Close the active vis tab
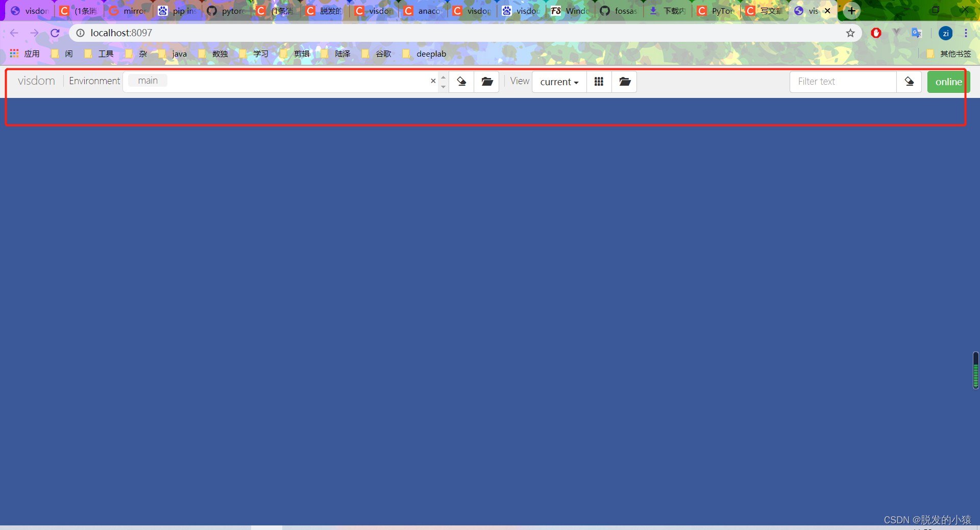980x530 pixels. (x=827, y=11)
